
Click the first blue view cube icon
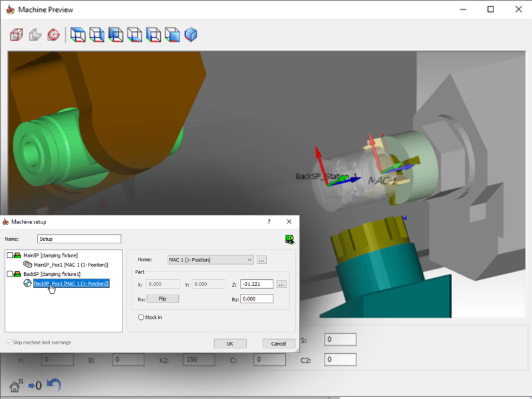coord(78,35)
